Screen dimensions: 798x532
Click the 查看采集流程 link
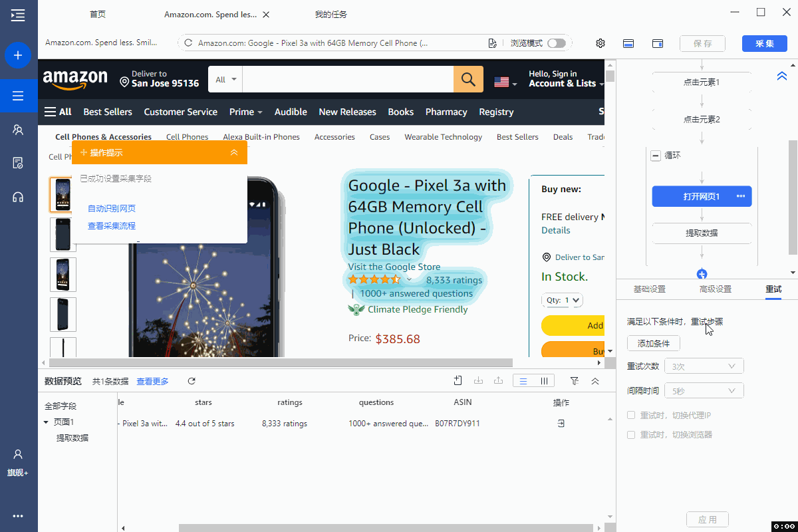pos(112,226)
